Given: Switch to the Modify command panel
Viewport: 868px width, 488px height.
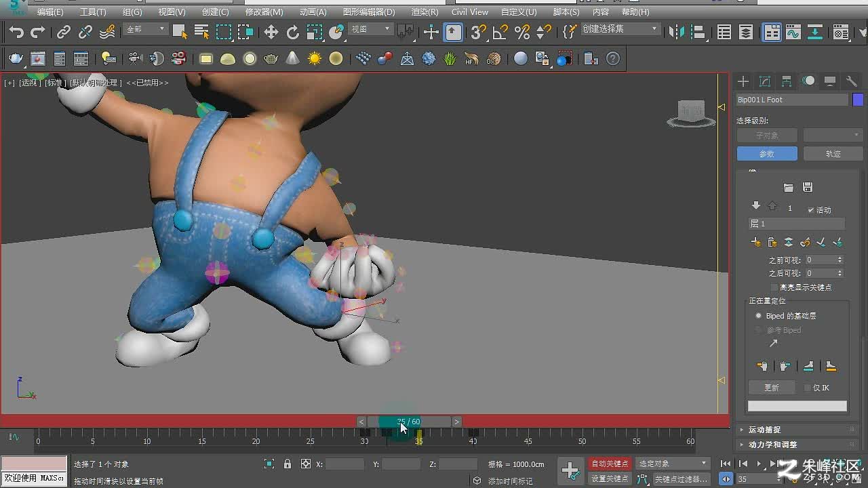Looking at the screenshot, I should pos(765,81).
